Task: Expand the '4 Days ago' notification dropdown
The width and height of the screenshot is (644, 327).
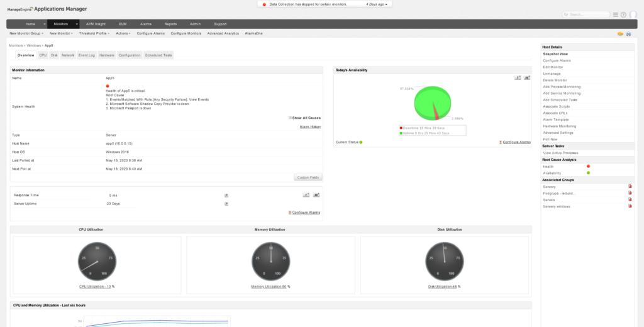Action: tap(379, 4)
